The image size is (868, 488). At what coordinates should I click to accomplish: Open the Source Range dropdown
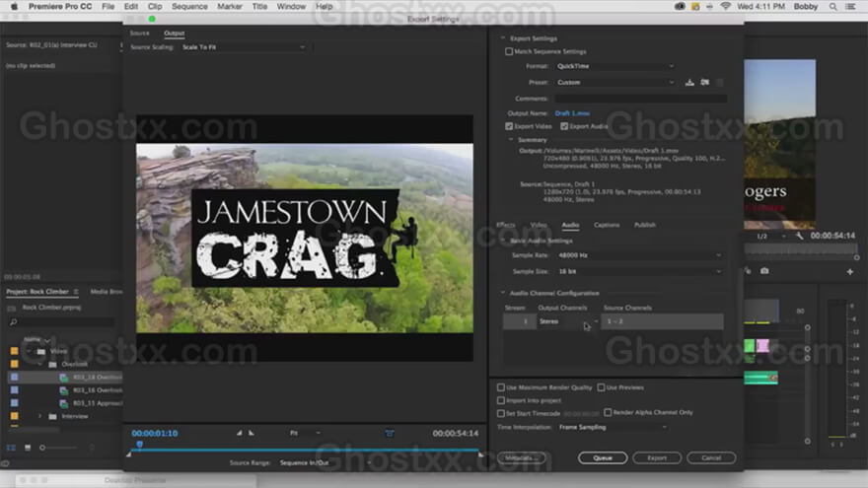pos(325,463)
